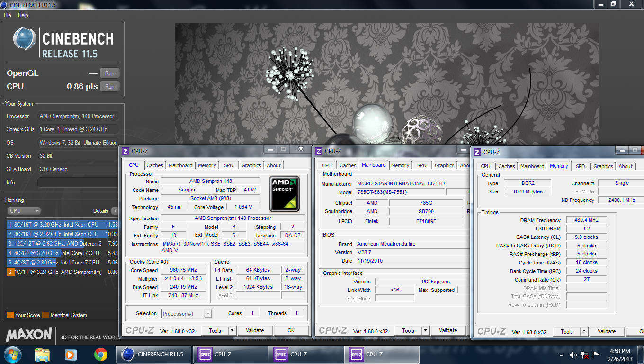
Task: Run the CPU benchmark in Cinebench
Action: [110, 87]
